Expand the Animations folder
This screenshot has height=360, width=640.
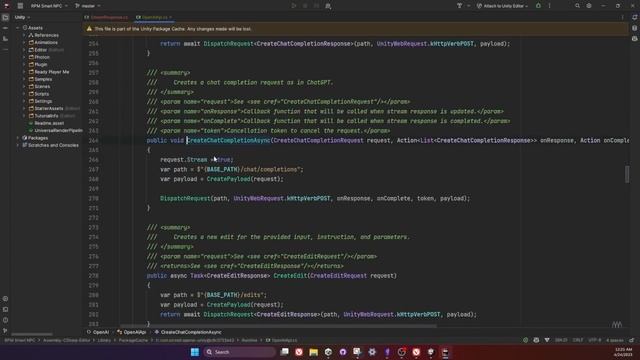(24, 42)
